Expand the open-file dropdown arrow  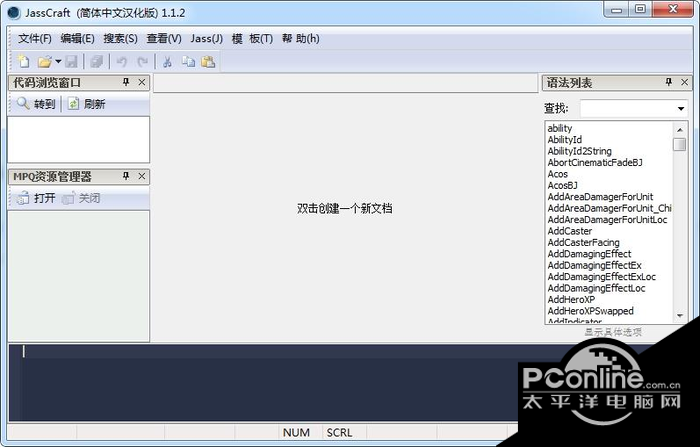pos(58,62)
